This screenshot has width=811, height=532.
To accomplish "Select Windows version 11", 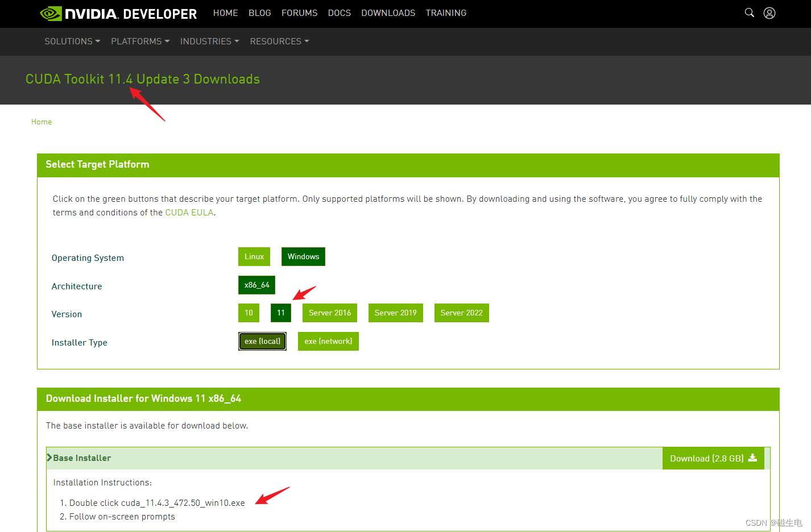I will [281, 313].
